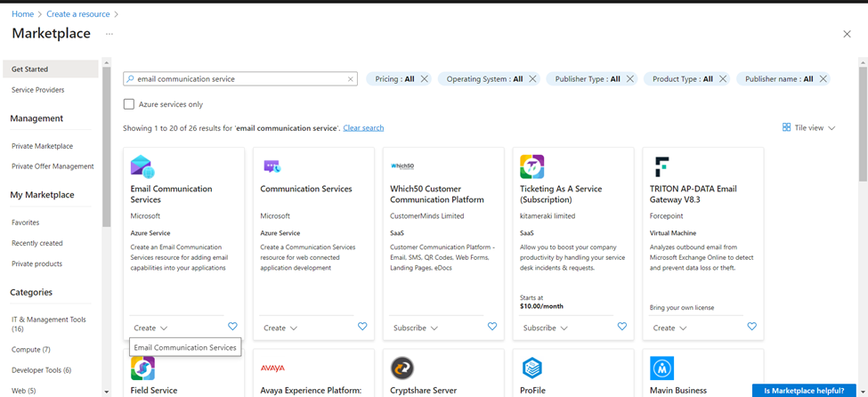
Task: Open the Email Communication Services product icon
Action: 142,166
